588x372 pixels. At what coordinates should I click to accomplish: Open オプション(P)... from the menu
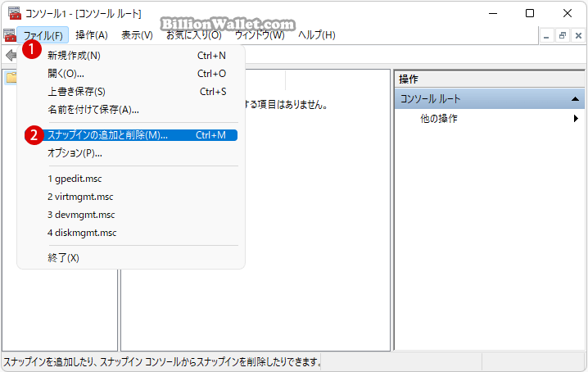tap(131, 153)
